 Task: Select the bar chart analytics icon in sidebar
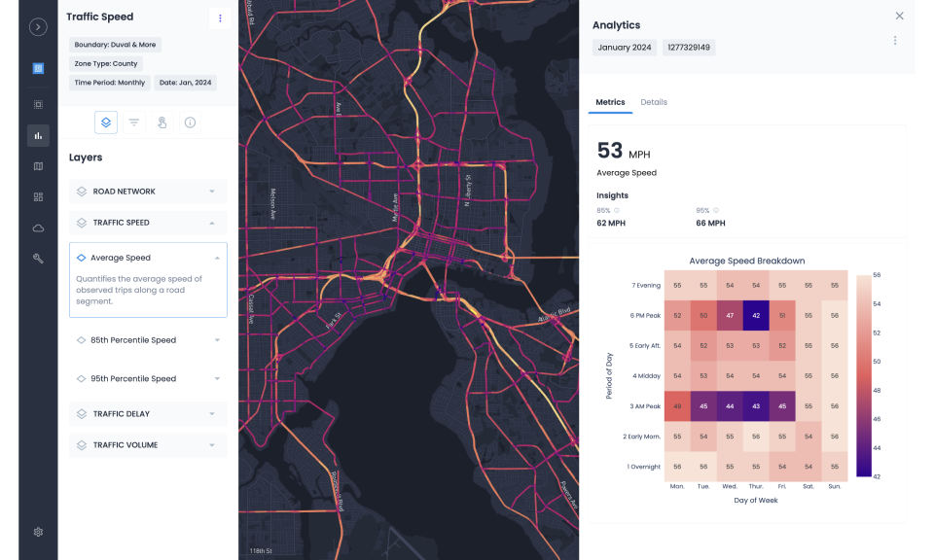[37, 134]
